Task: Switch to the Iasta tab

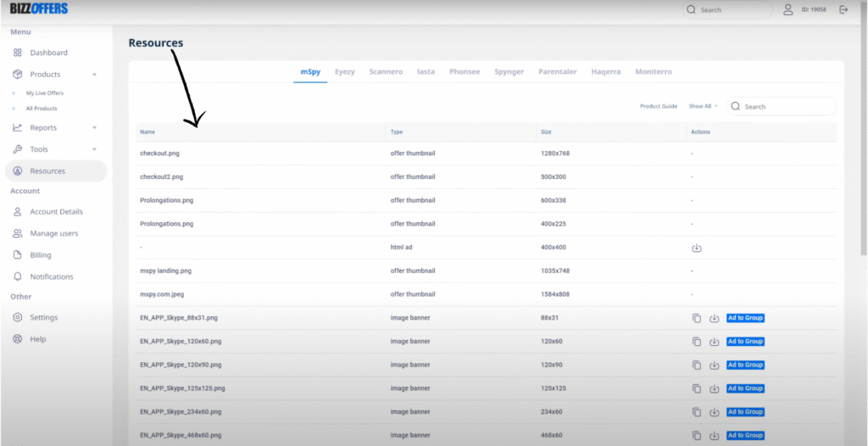Action: click(x=426, y=71)
